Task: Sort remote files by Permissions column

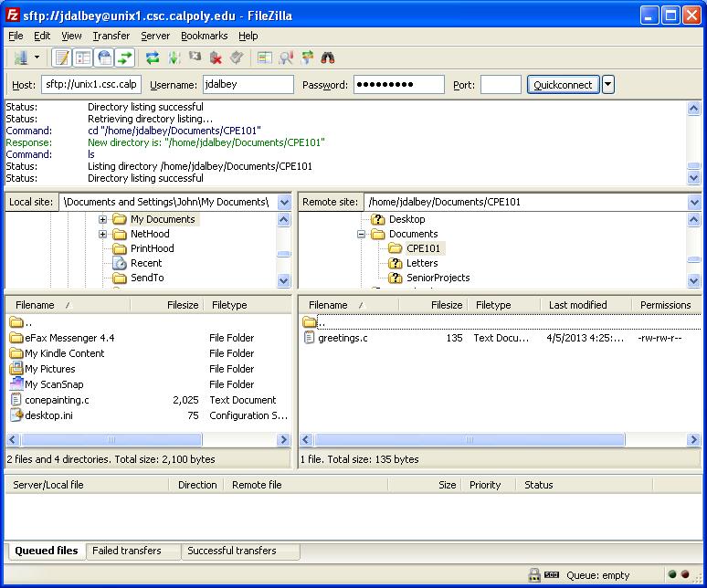Action: [x=666, y=305]
